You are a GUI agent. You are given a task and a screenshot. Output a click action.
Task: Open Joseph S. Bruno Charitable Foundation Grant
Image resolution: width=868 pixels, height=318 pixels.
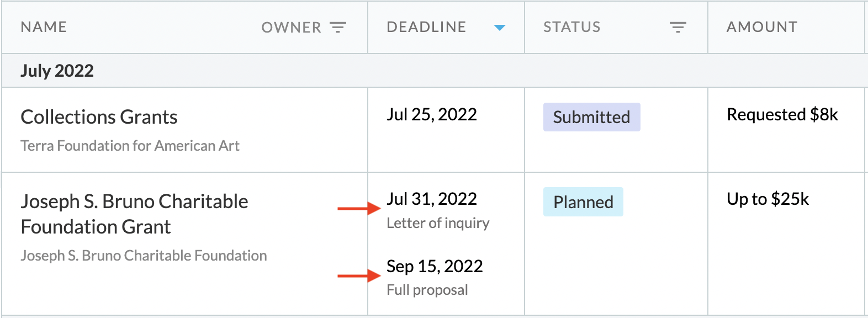click(134, 214)
